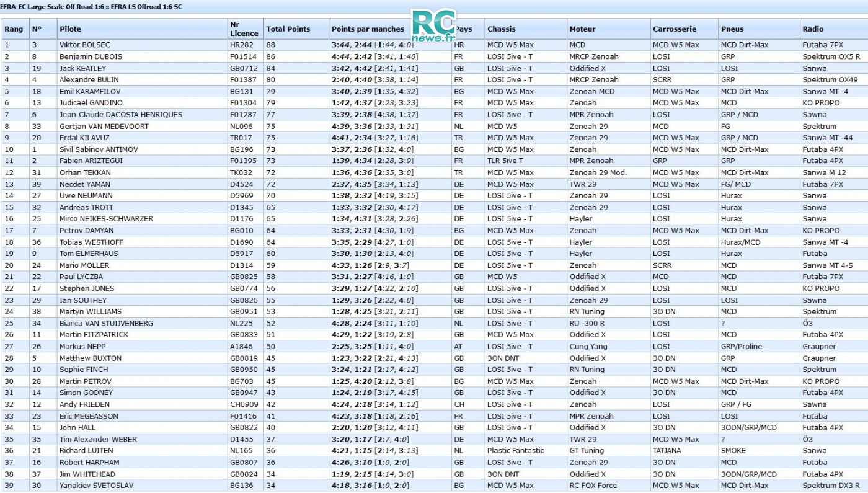Click the EFRA-EC Large Scale title text
The height and width of the screenshot is (493, 868).
(x=91, y=7)
